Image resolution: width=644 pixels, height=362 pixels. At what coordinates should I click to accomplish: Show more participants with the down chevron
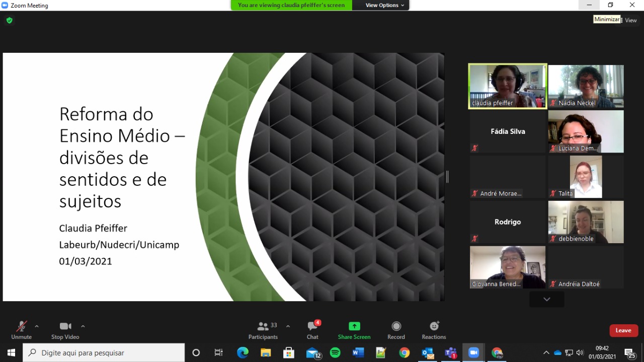(546, 299)
